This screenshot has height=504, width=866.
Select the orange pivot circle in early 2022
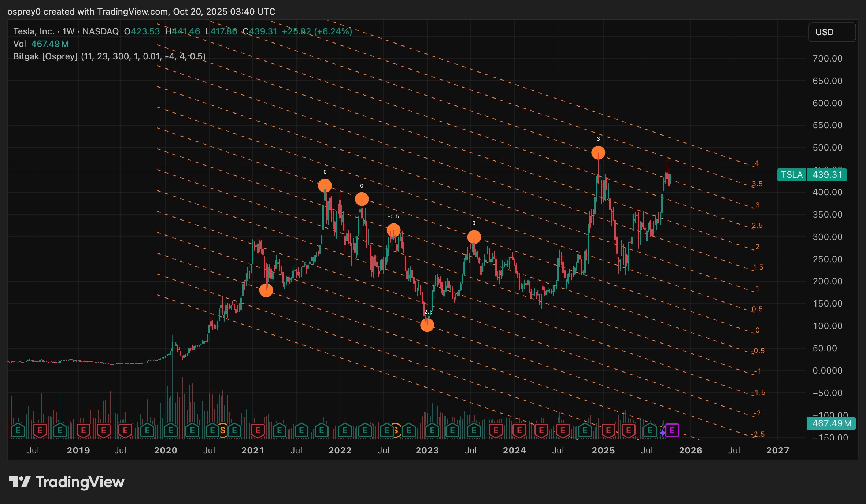pos(362,199)
